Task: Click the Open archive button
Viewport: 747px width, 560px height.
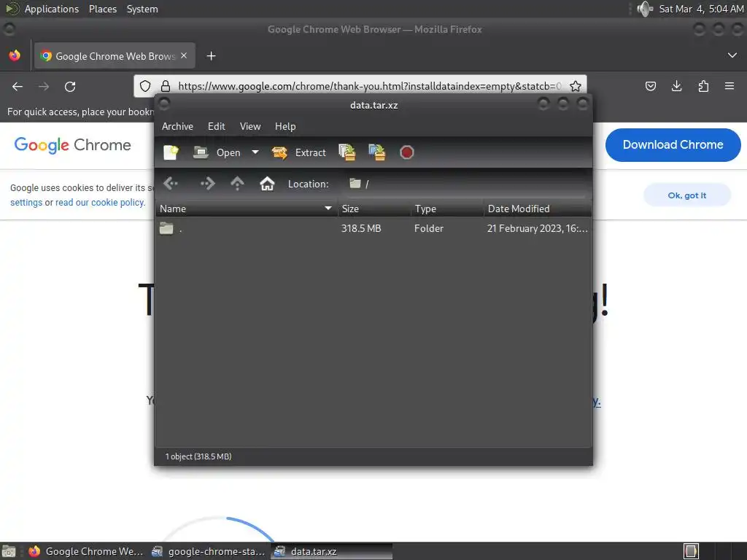Action: [x=217, y=152]
